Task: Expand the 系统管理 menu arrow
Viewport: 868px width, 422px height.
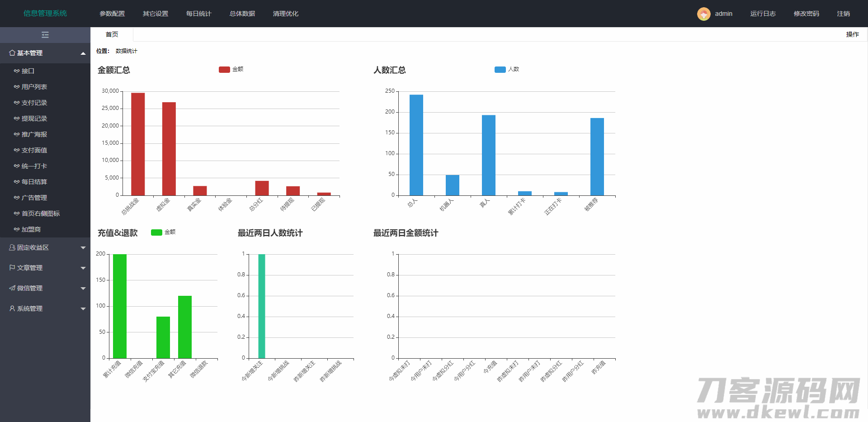Action: click(83, 309)
